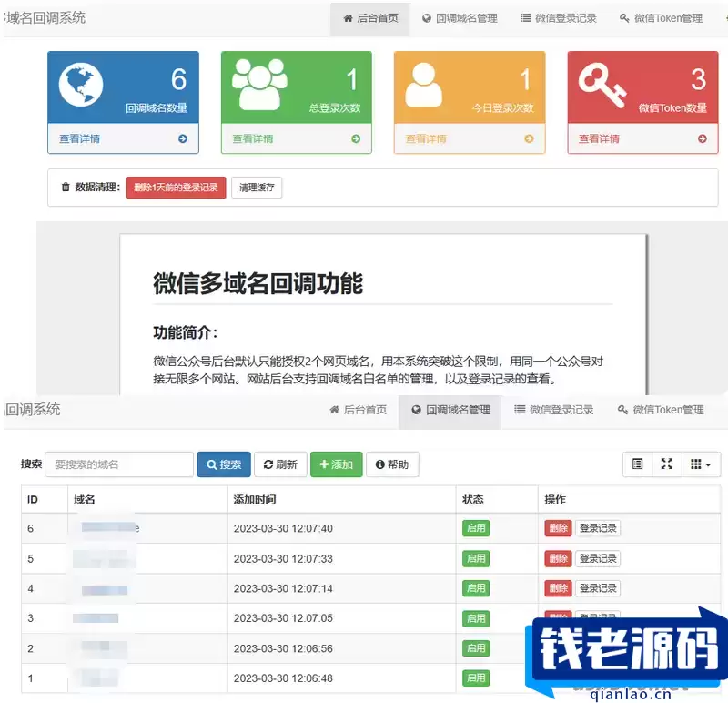728x703 pixels.
Task: Open 登录记录 for row ID 5
Action: coord(598,558)
